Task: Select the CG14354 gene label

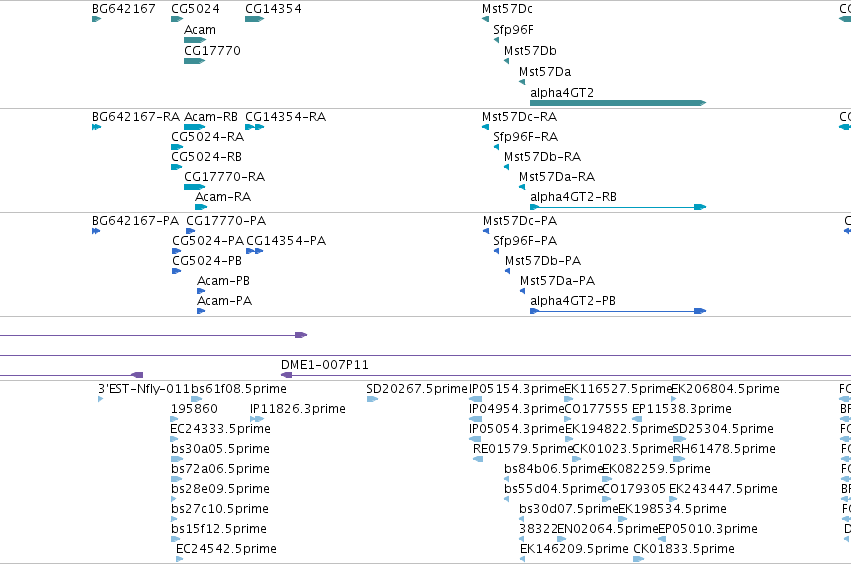Action: tap(273, 9)
